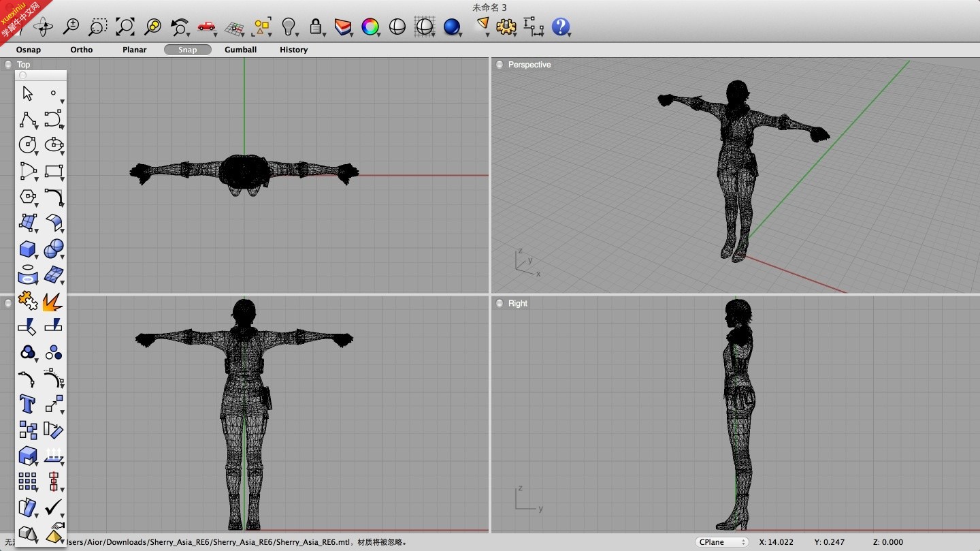The width and height of the screenshot is (980, 551).
Task: Select the arrow pointer tool
Action: point(27,93)
